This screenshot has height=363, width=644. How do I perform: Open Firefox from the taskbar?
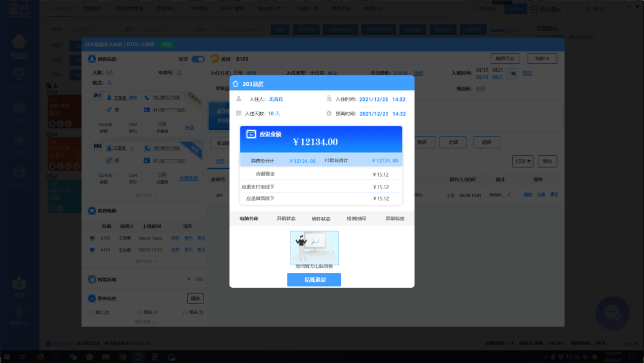(40, 357)
